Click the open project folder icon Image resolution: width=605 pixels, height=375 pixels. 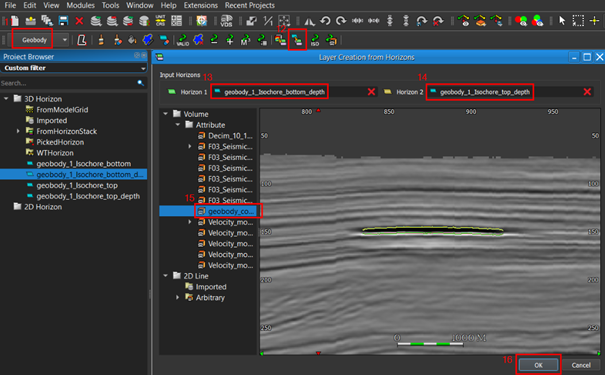pyautogui.click(x=30, y=20)
